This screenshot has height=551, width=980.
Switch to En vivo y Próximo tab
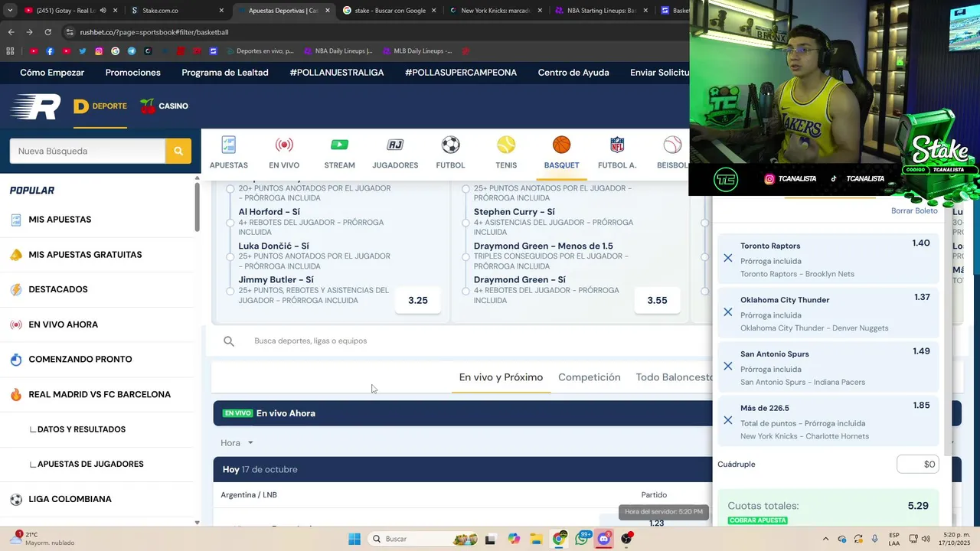501,377
